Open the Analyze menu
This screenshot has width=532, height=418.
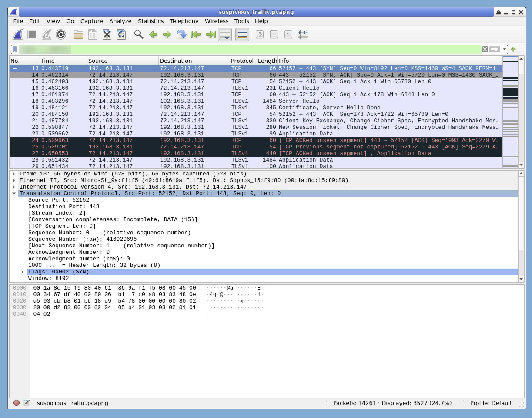pyautogui.click(x=120, y=21)
